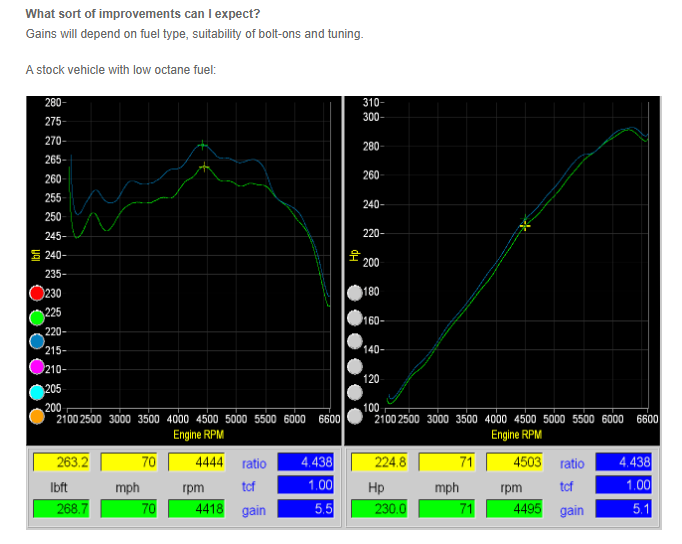This screenshot has width=682, height=544.
Task: Click the blue 5.1 gain value
Action: click(x=623, y=510)
